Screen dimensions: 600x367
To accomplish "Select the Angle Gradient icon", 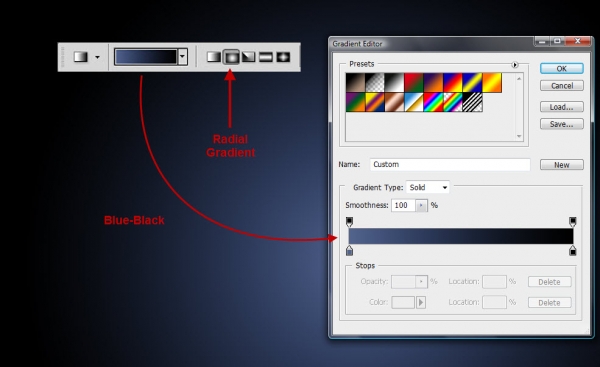I will [248, 57].
